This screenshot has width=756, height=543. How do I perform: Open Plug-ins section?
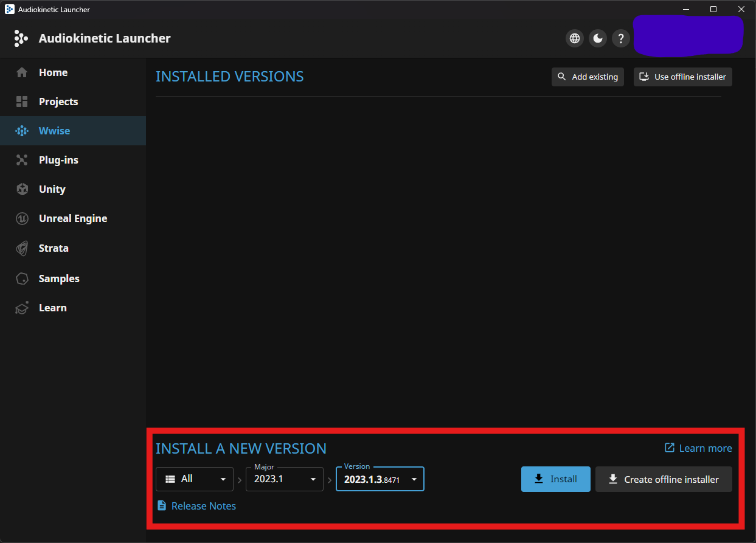point(73,160)
